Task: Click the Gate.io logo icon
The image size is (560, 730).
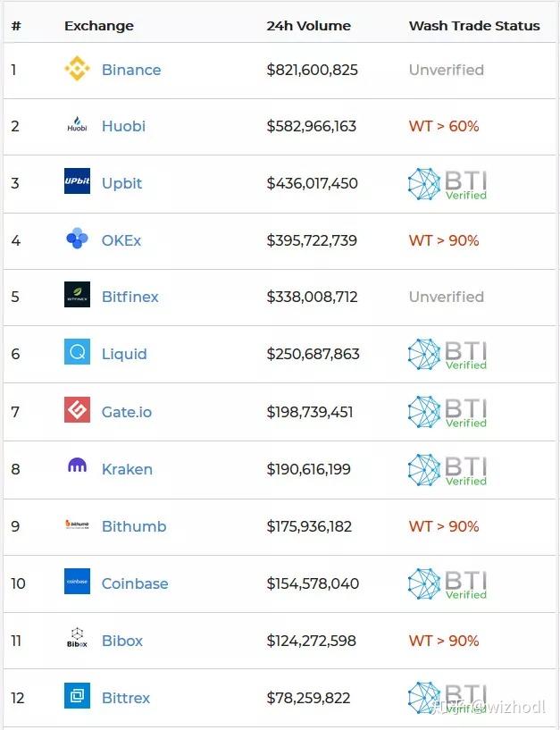Action: click(x=78, y=411)
